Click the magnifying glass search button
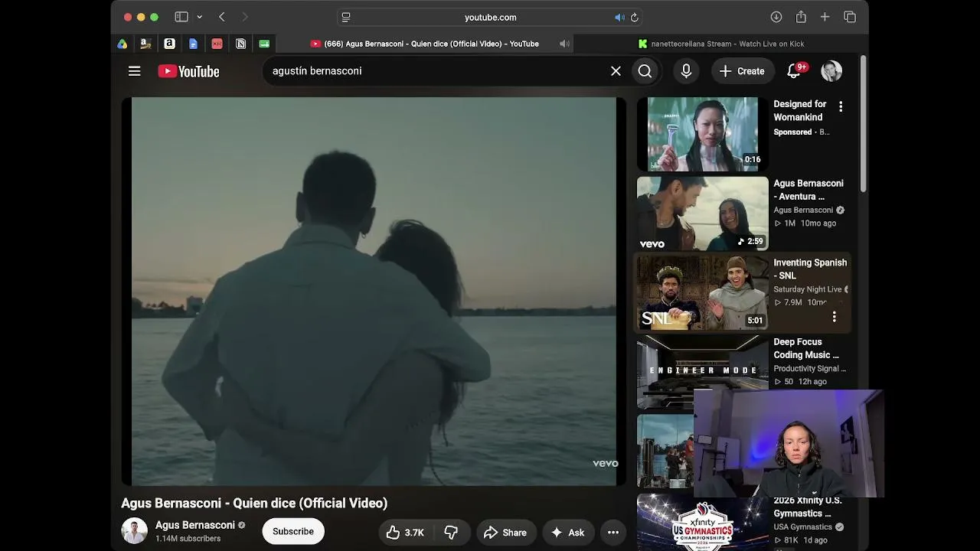The height and width of the screenshot is (551, 980). pos(645,71)
